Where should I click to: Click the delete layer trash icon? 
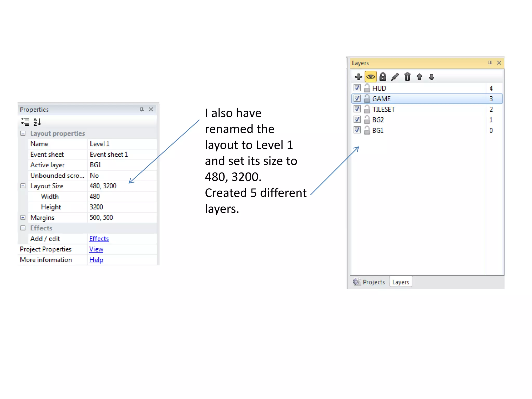pos(407,77)
